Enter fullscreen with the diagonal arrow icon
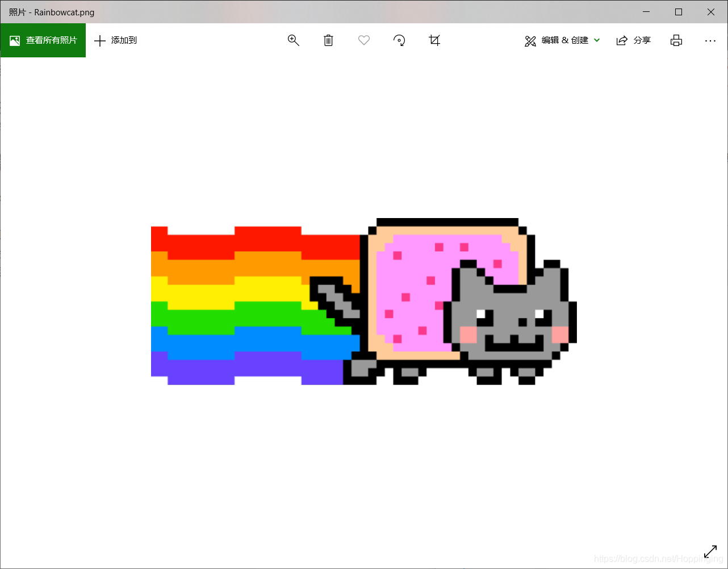This screenshot has width=728, height=569. tap(710, 551)
